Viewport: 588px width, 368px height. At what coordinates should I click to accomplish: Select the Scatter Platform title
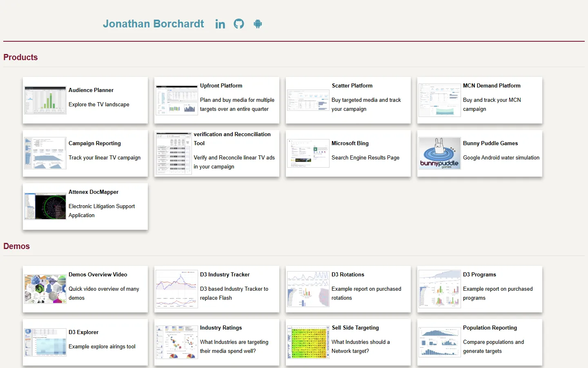pyautogui.click(x=352, y=85)
